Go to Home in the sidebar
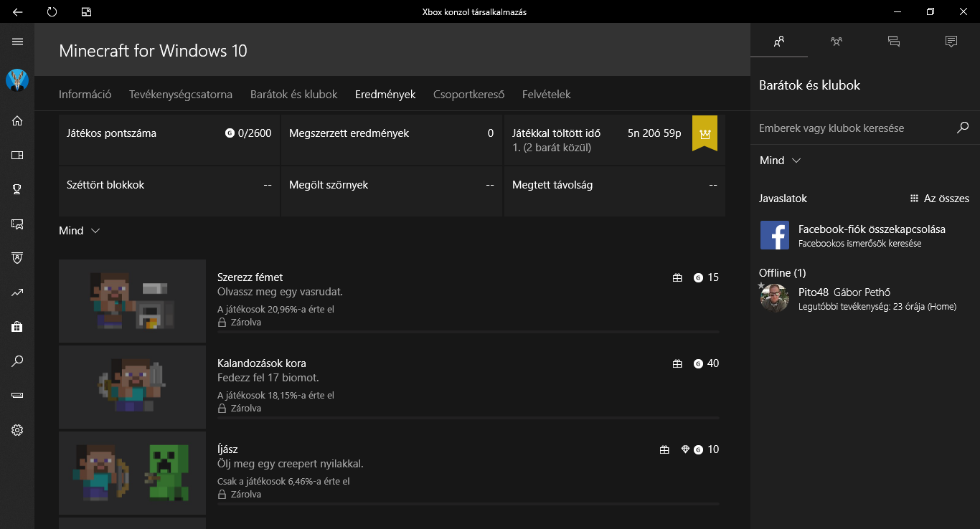 pos(17,120)
